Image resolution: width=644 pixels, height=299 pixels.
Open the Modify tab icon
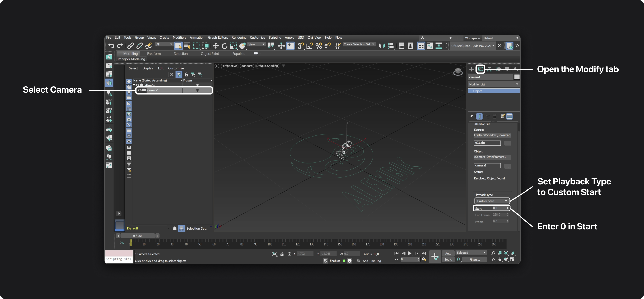pos(480,69)
